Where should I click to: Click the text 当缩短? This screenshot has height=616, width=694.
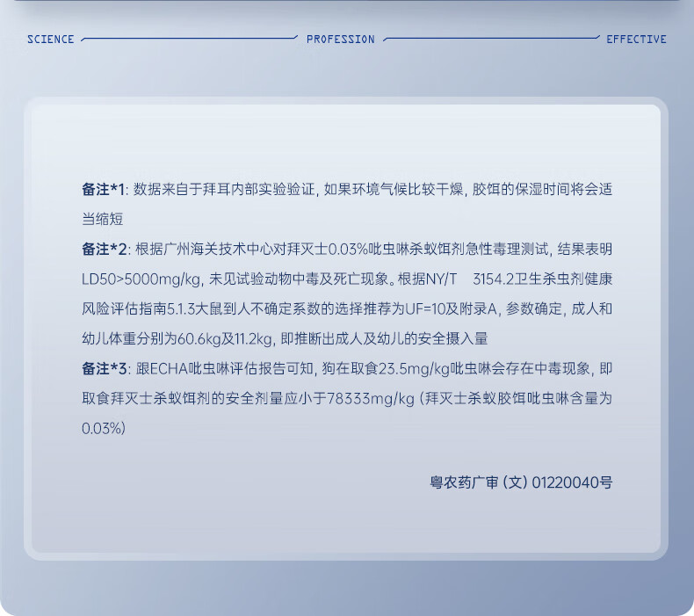point(102,219)
